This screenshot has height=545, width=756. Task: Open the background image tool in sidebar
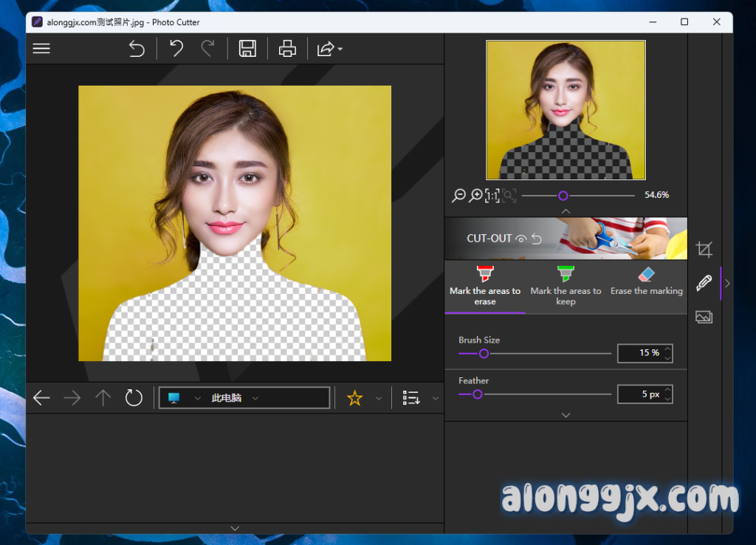click(704, 317)
